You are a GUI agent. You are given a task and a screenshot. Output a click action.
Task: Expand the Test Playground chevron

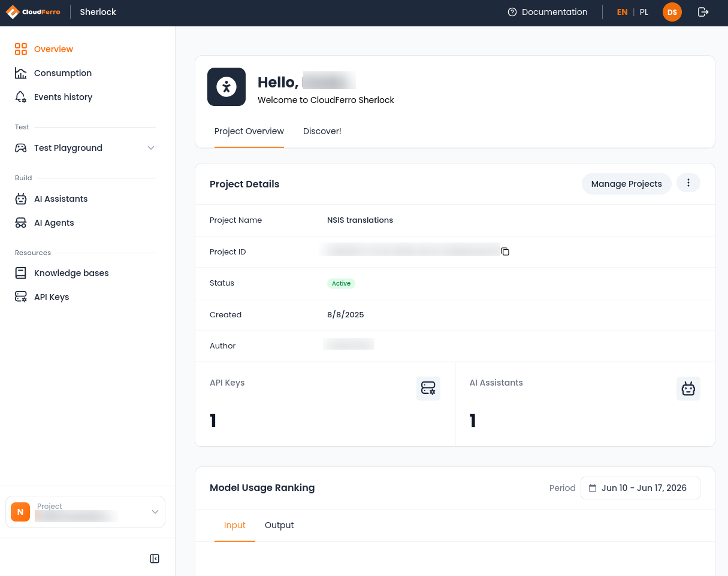[x=151, y=148]
